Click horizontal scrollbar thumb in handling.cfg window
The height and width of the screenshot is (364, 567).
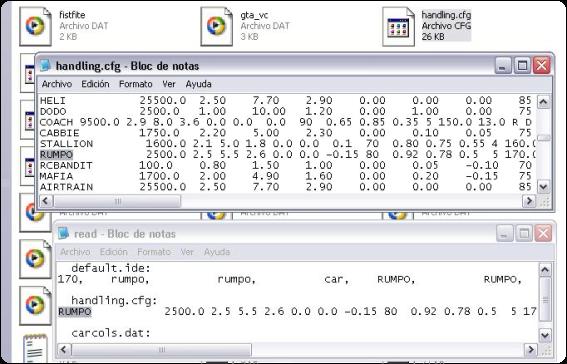pos(117,201)
